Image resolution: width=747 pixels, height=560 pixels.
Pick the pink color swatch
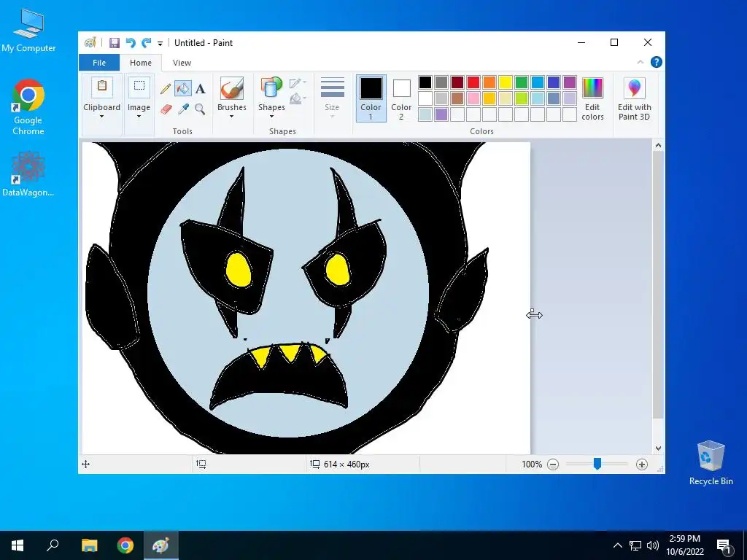tap(473, 98)
